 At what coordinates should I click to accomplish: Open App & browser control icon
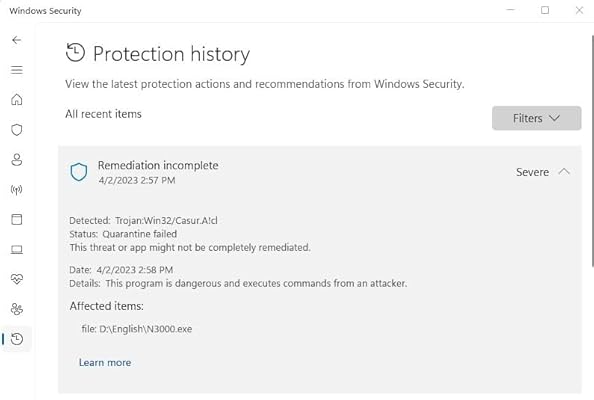click(17, 219)
